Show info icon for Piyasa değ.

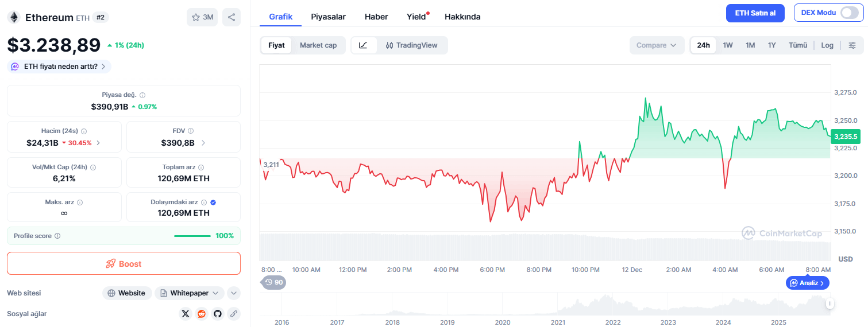142,95
